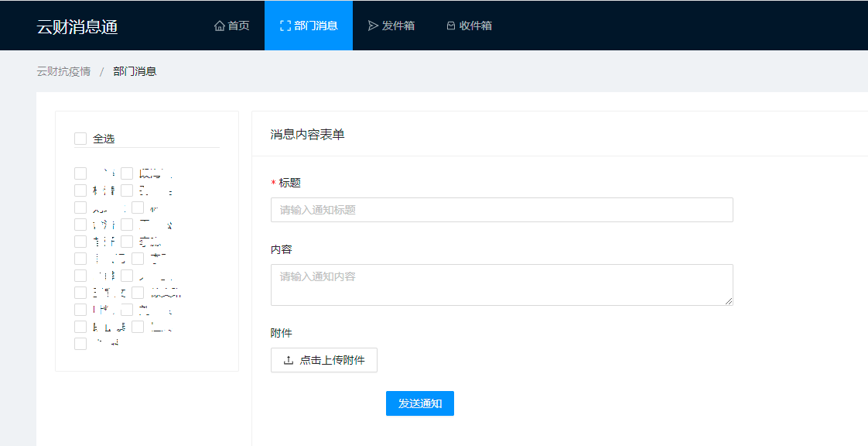Click the resize handle of the 内容 textarea
The height and width of the screenshot is (446, 868).
click(x=729, y=301)
